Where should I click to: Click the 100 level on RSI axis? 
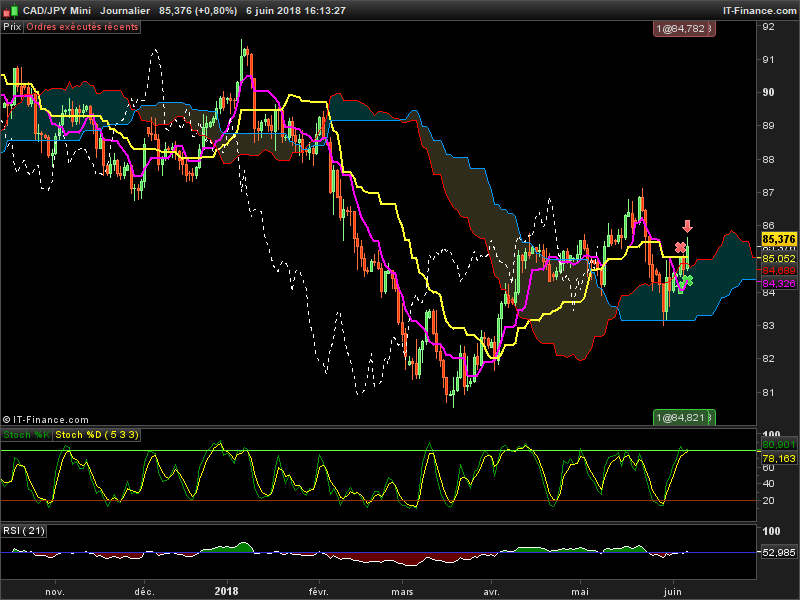tap(771, 531)
